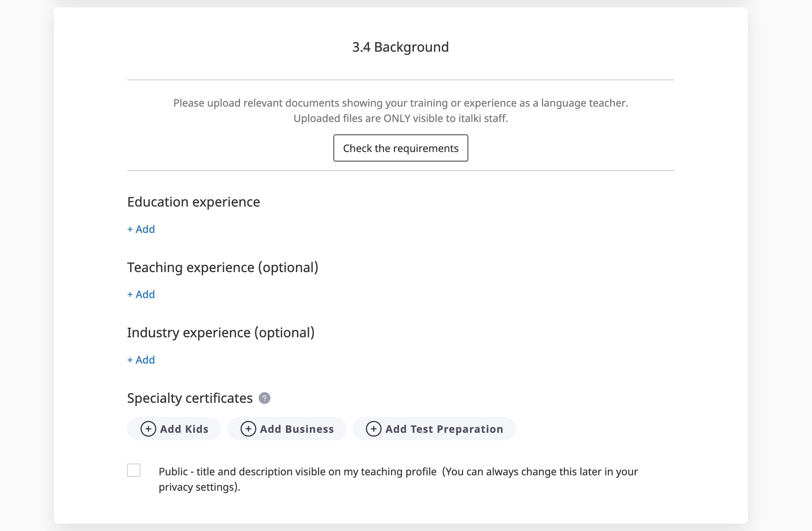Expand Industry experience entry form
Image resolution: width=812 pixels, height=531 pixels.
click(x=140, y=360)
